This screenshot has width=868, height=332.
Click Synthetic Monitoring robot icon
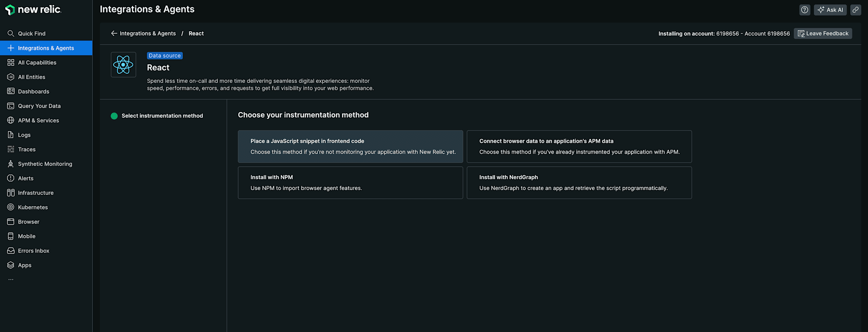[x=11, y=164]
